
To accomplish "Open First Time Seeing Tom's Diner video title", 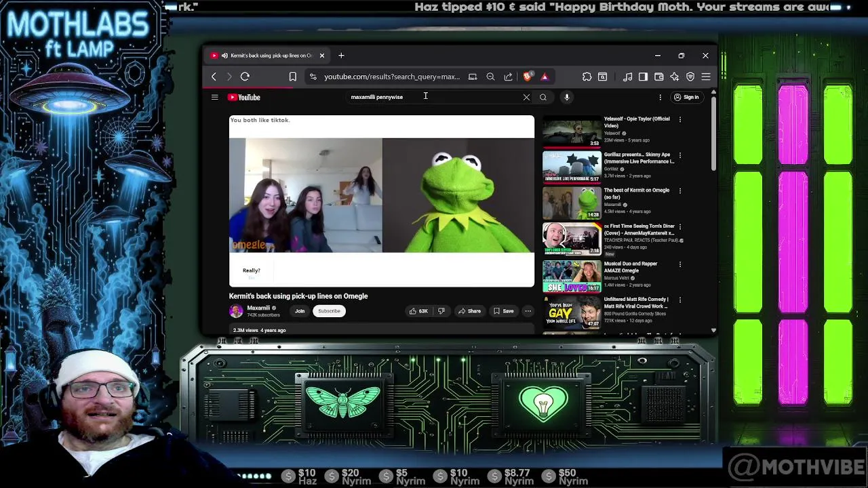I will (x=639, y=230).
